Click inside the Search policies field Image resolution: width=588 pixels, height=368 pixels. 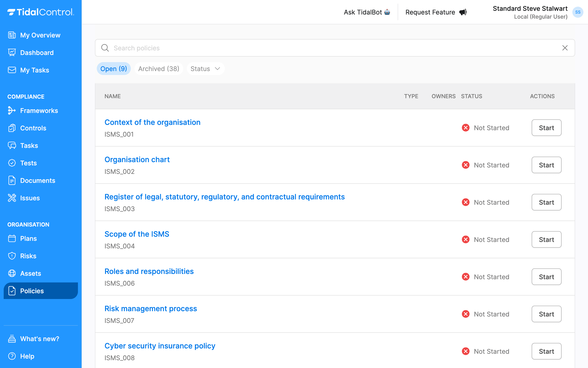pos(243,48)
